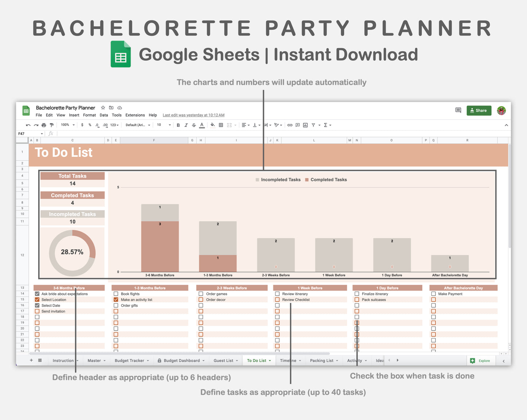Check the Send invitation task checkbox
The width and height of the screenshot is (527, 420).
[x=37, y=311]
